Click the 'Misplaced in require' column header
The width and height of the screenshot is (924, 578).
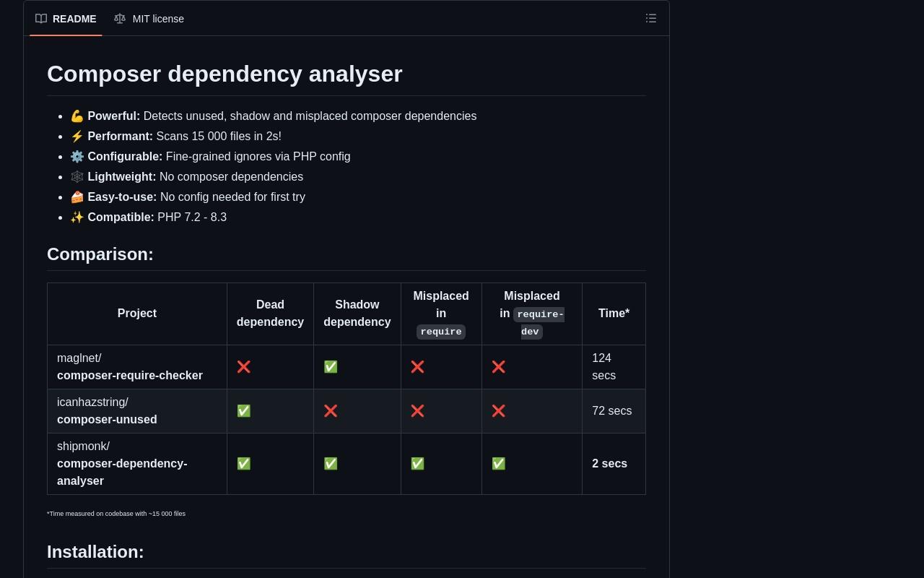point(441,314)
